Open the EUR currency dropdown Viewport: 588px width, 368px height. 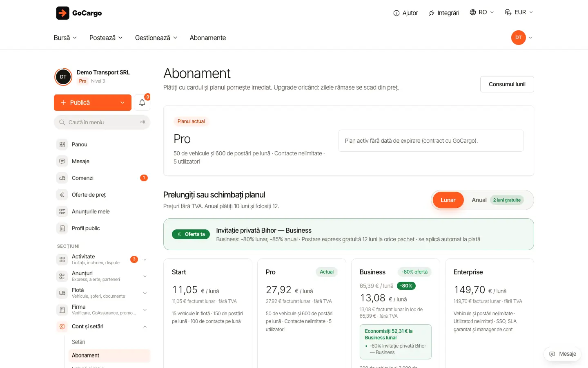pos(519,12)
